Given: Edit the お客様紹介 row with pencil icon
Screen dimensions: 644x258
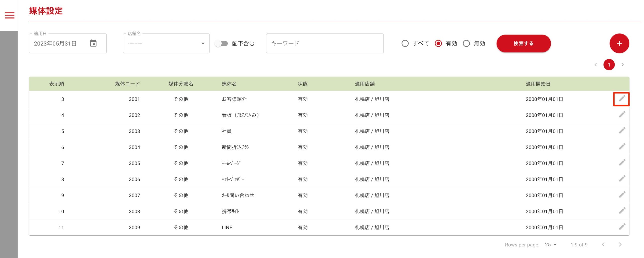Looking at the screenshot, I should tap(622, 99).
